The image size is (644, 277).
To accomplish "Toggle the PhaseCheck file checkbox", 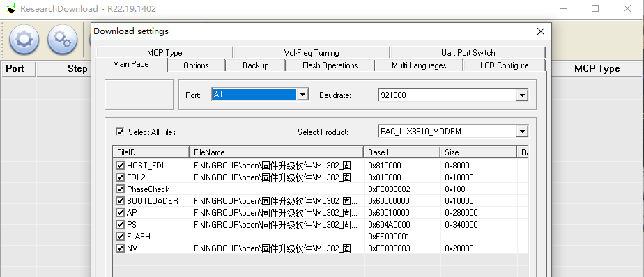I will pos(120,189).
